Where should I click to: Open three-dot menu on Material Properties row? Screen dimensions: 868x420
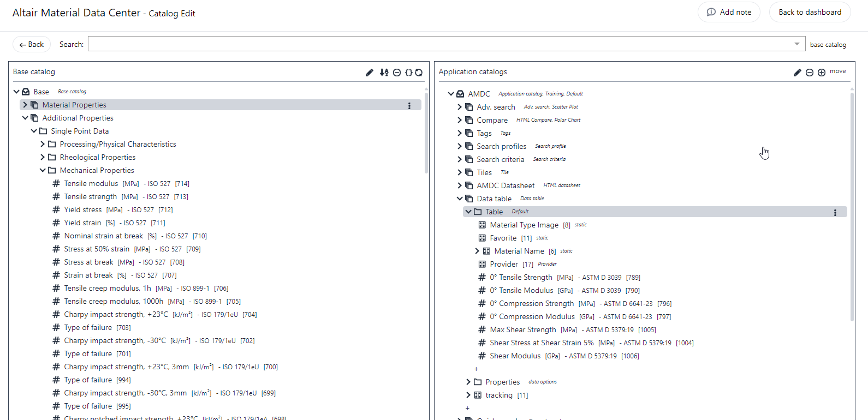tap(409, 106)
